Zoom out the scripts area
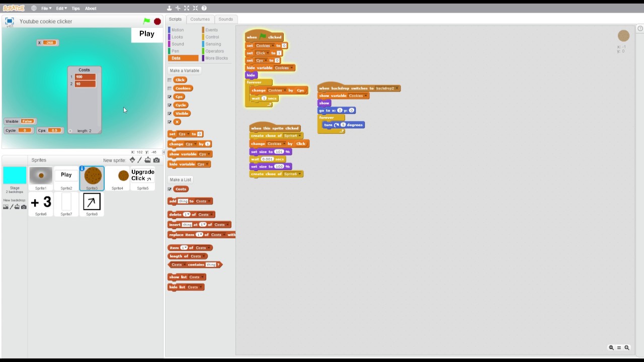This screenshot has height=362, width=644. tap(611, 347)
